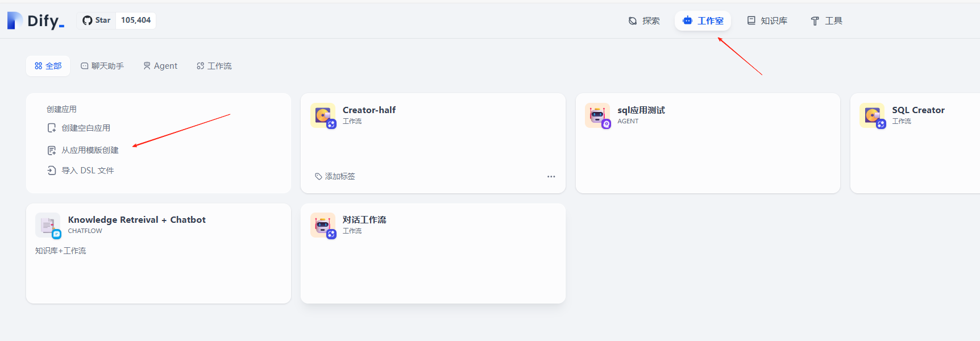Image resolution: width=980 pixels, height=341 pixels.
Task: Click the 工作室 navigation icon
Action: pyautogui.click(x=688, y=20)
